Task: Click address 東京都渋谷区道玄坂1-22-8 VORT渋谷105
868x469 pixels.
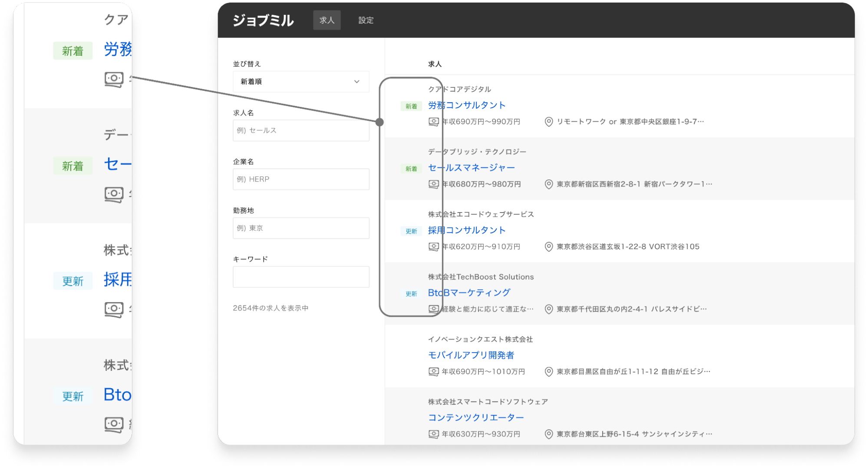Action: tap(628, 247)
